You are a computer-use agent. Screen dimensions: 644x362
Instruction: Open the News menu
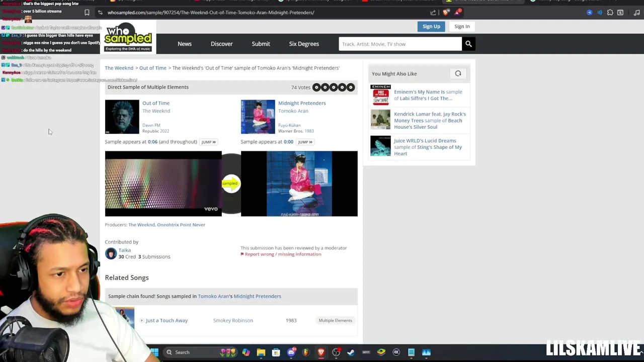(185, 44)
